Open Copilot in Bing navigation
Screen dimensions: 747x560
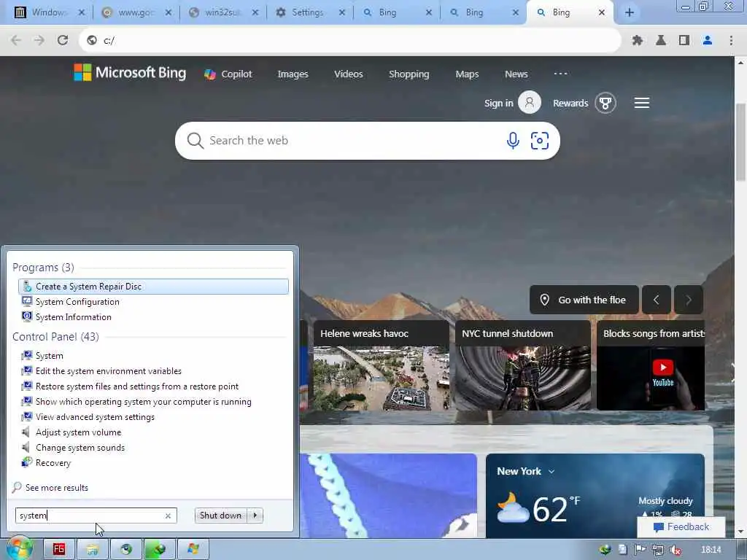pos(228,74)
